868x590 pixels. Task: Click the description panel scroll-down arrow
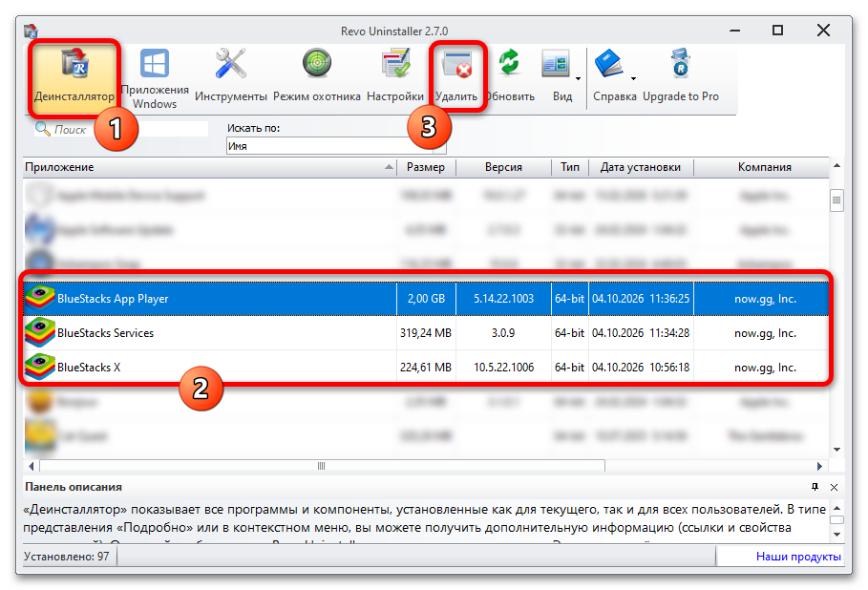tap(837, 535)
